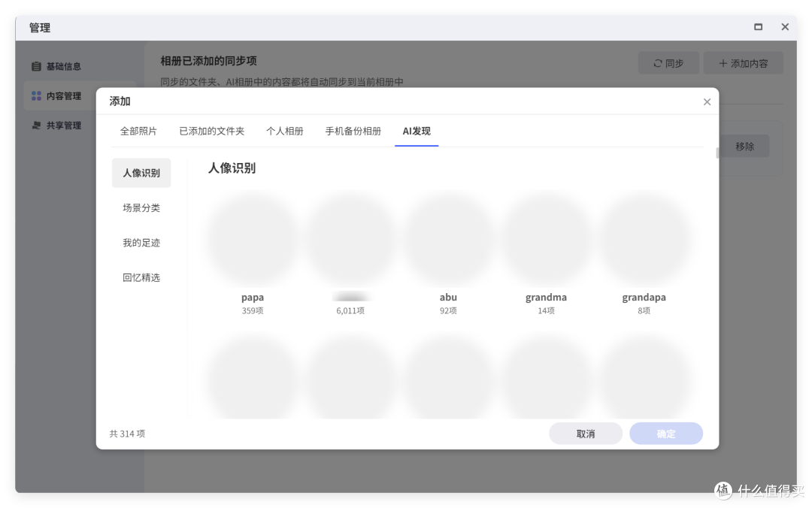Go to the 手机备份相册 tab
Viewport: 812px width, 508px height.
(x=353, y=131)
